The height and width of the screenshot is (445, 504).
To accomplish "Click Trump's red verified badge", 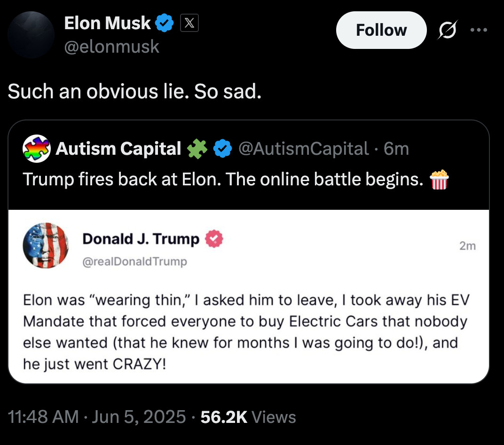I will tap(213, 239).
